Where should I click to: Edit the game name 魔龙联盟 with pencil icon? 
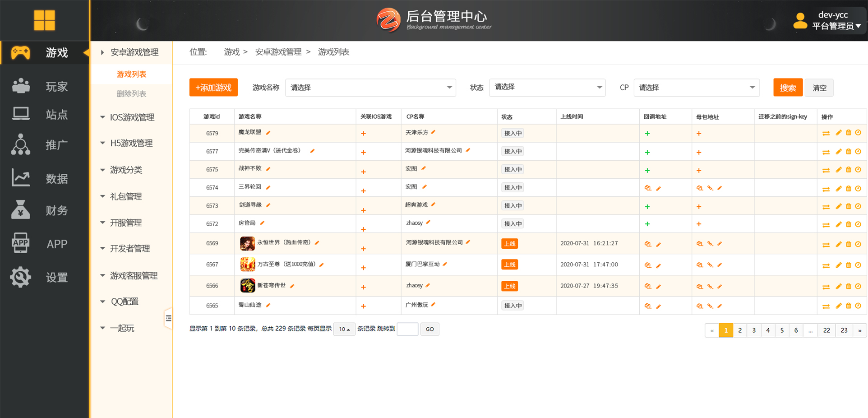click(268, 132)
